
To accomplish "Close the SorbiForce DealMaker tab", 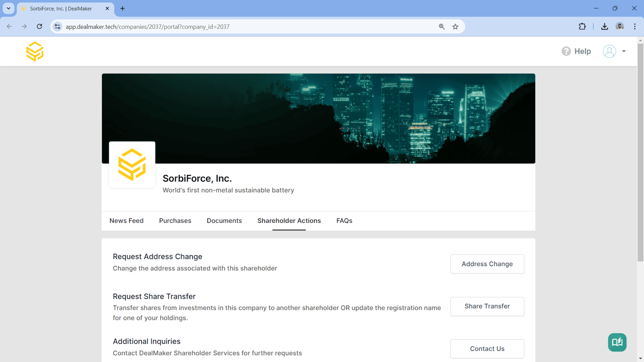I will click(107, 9).
